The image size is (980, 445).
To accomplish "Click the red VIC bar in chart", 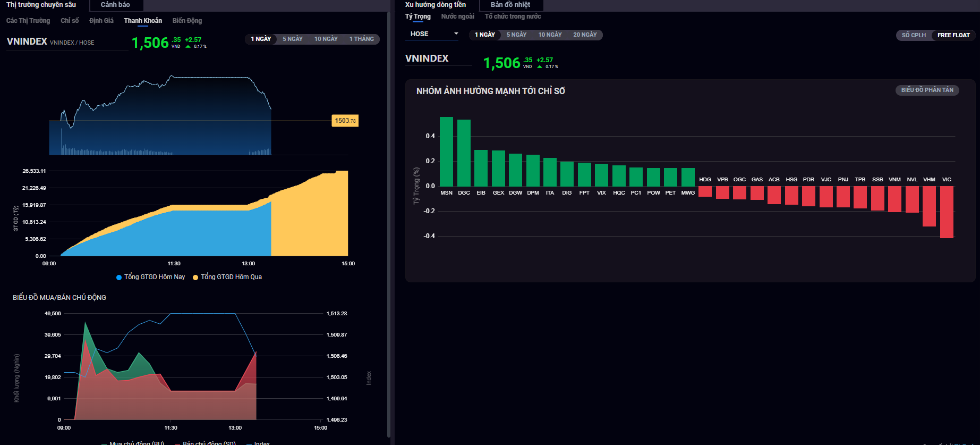I will pyautogui.click(x=947, y=212).
